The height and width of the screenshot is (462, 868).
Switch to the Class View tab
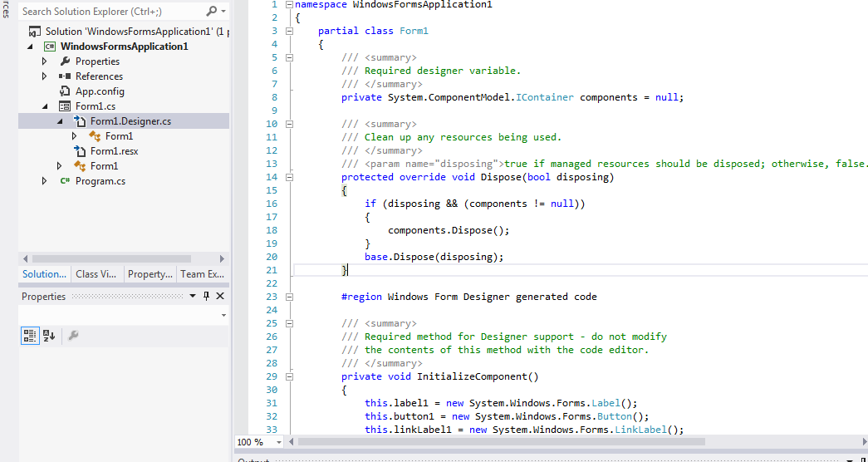[x=96, y=274]
